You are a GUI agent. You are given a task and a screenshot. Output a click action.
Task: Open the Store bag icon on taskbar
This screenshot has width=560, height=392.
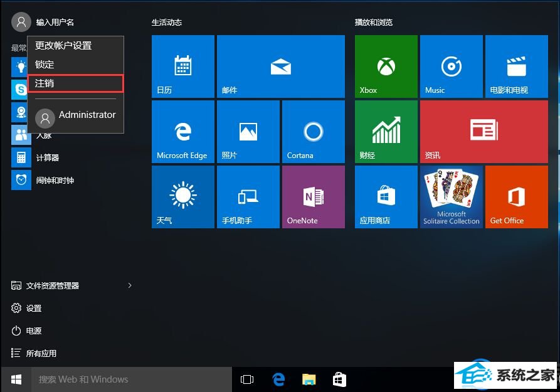click(x=339, y=379)
